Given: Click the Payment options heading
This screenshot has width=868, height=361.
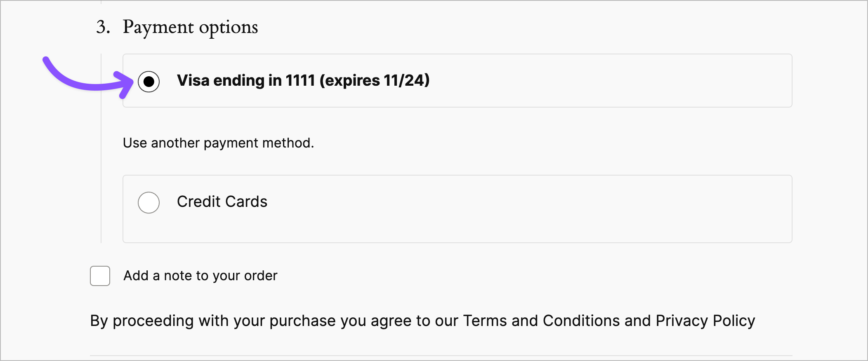Looking at the screenshot, I should [191, 27].
